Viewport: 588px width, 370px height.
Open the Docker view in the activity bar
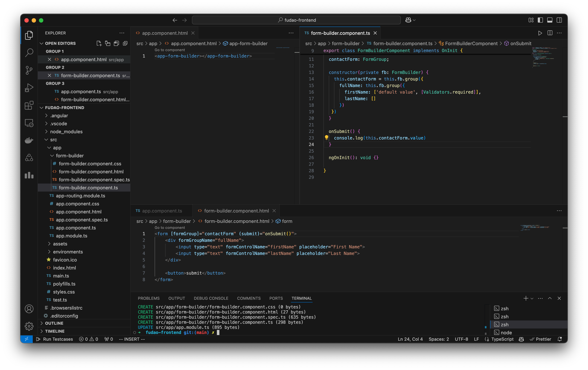29,140
